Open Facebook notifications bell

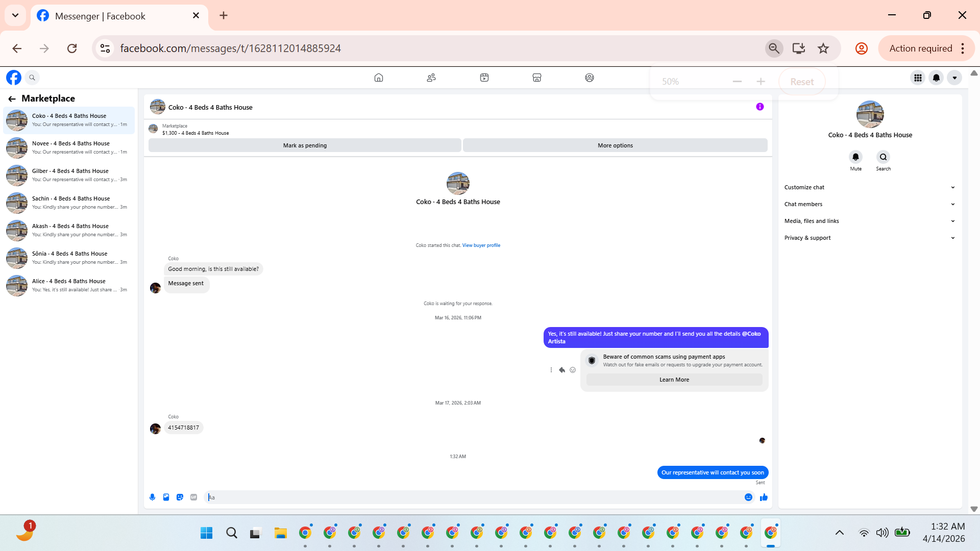tap(936, 78)
